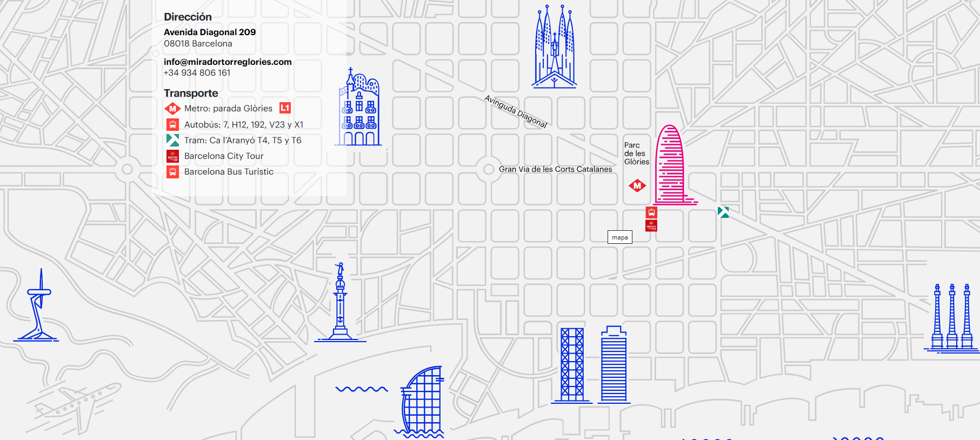
Task: Click the metro marker beside Parc de les Glòries
Action: coord(637,186)
